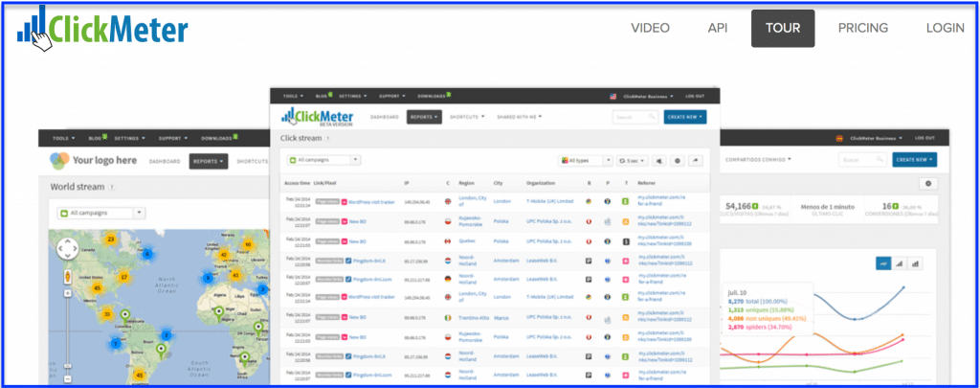
Task: Click the help icon beside World stream title
Action: 111,187
